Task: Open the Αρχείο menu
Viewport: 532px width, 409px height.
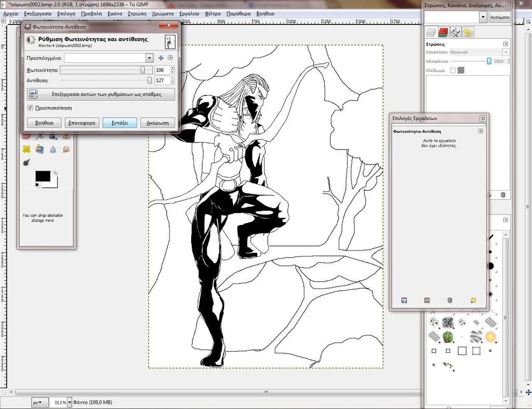Action: click(10, 13)
